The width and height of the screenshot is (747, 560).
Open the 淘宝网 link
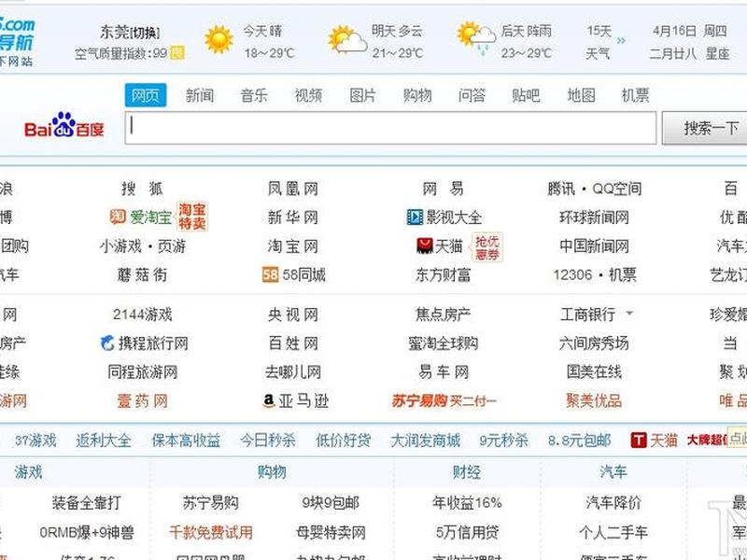[x=292, y=246]
